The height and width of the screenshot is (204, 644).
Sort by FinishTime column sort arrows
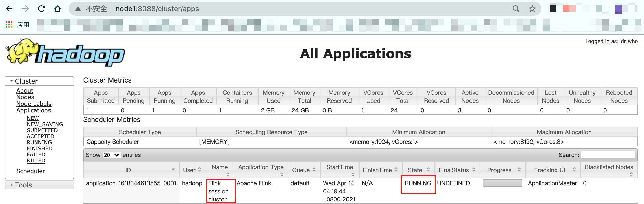coord(396,170)
